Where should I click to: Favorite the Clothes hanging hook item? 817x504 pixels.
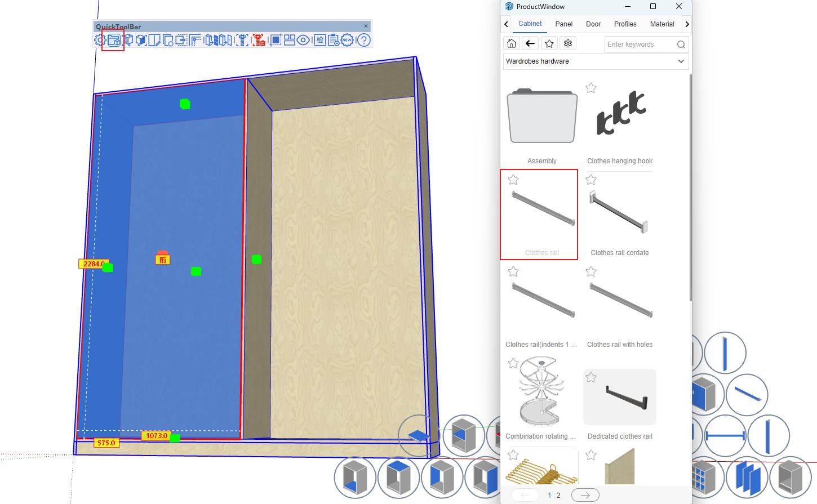(x=591, y=88)
